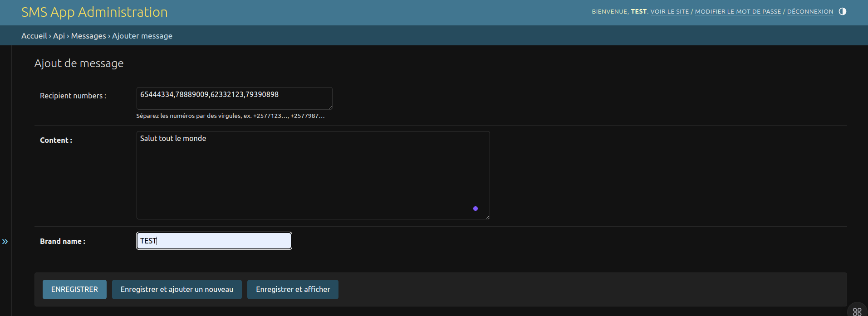Open the SMS App Administration home title
The image size is (868, 316).
coord(94,12)
